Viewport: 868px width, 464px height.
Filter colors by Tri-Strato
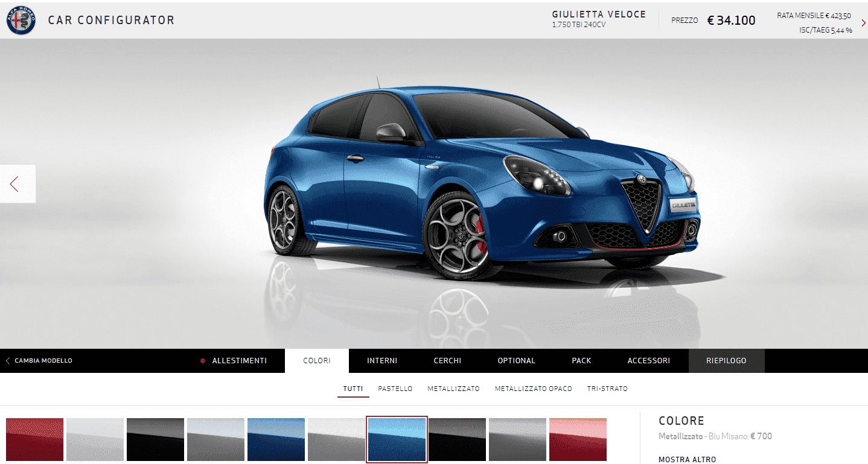pyautogui.click(x=607, y=389)
